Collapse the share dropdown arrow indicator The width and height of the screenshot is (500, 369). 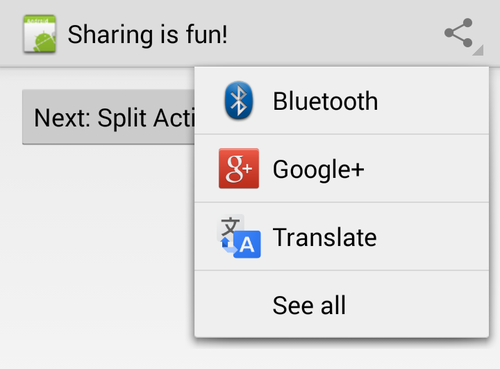pyautogui.click(x=478, y=51)
